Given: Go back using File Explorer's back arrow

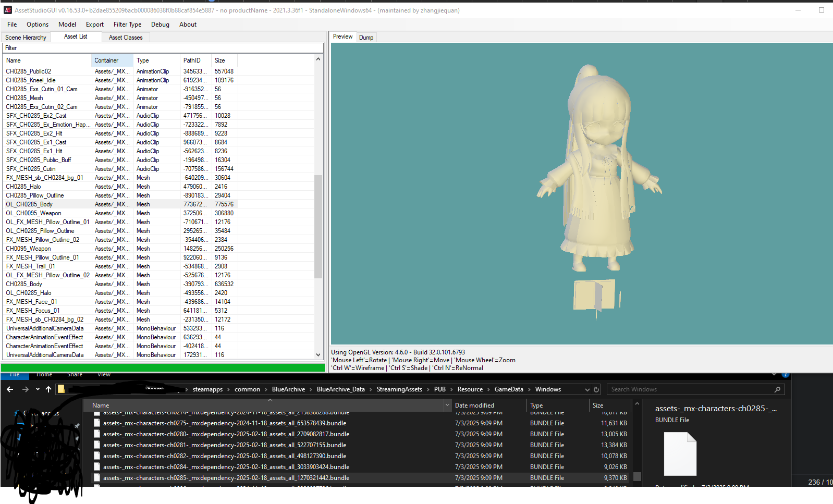Looking at the screenshot, I should 10,389.
